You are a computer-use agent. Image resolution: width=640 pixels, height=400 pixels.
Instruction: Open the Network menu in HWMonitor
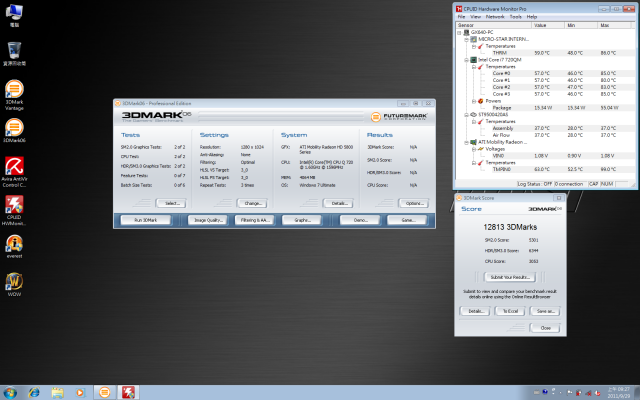click(495, 17)
